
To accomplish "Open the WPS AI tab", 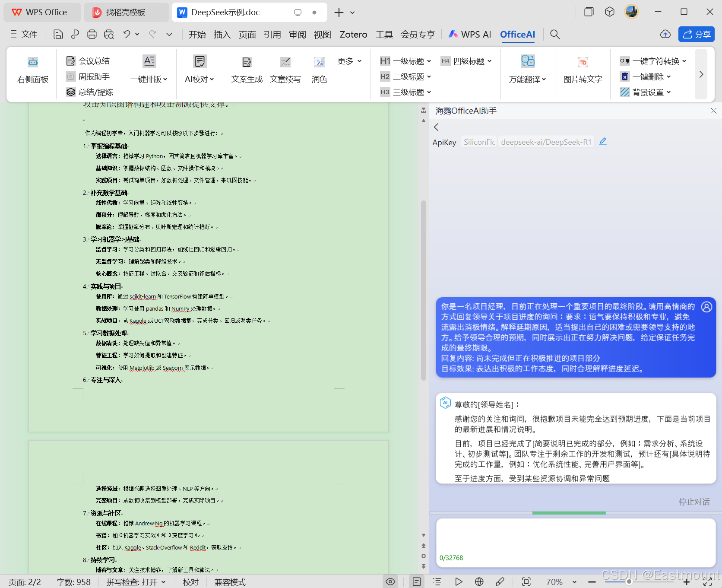I will [470, 35].
